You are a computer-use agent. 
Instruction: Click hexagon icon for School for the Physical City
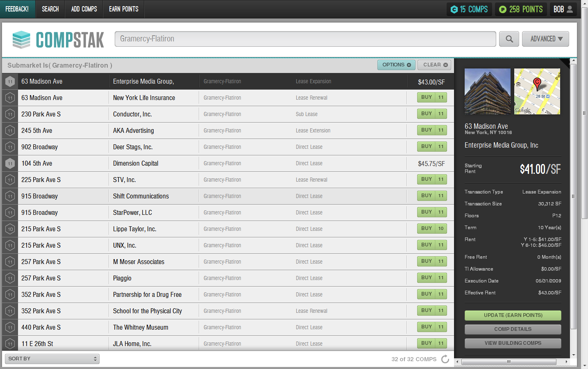point(10,311)
